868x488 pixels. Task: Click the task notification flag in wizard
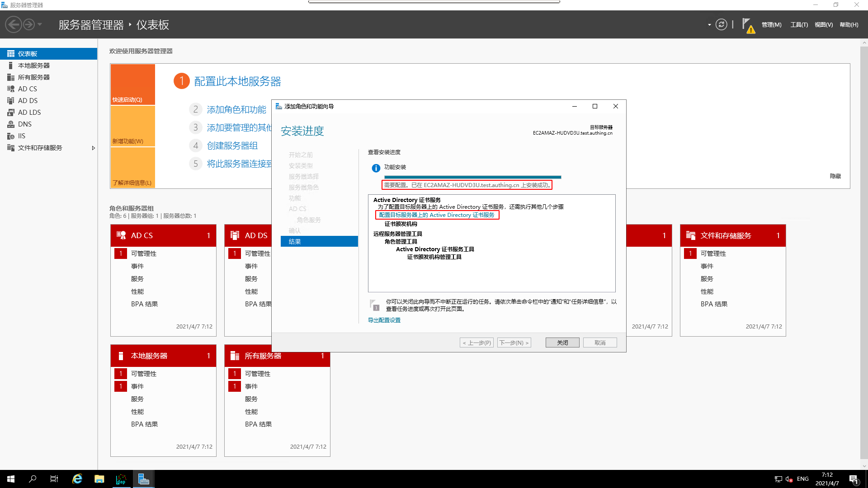click(374, 305)
